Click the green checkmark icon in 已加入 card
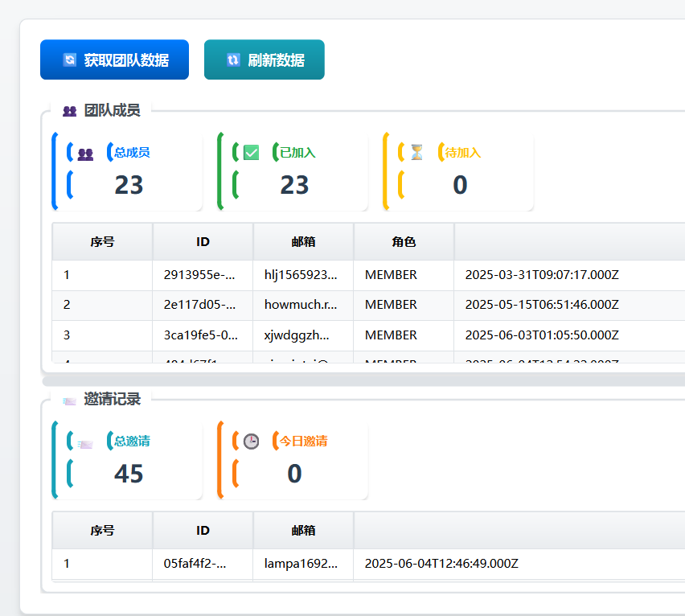This screenshot has width=685, height=616. point(251,153)
